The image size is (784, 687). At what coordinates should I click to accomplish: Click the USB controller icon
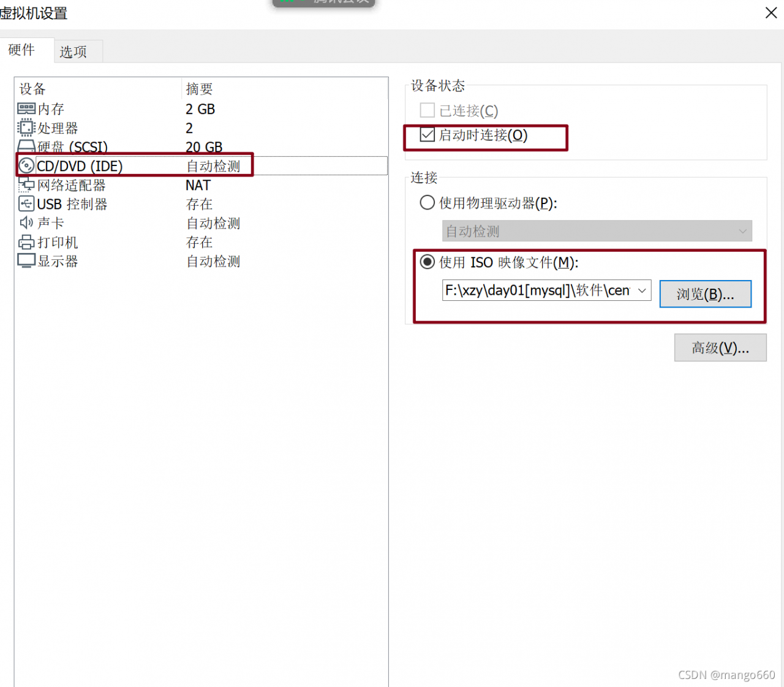pos(26,203)
